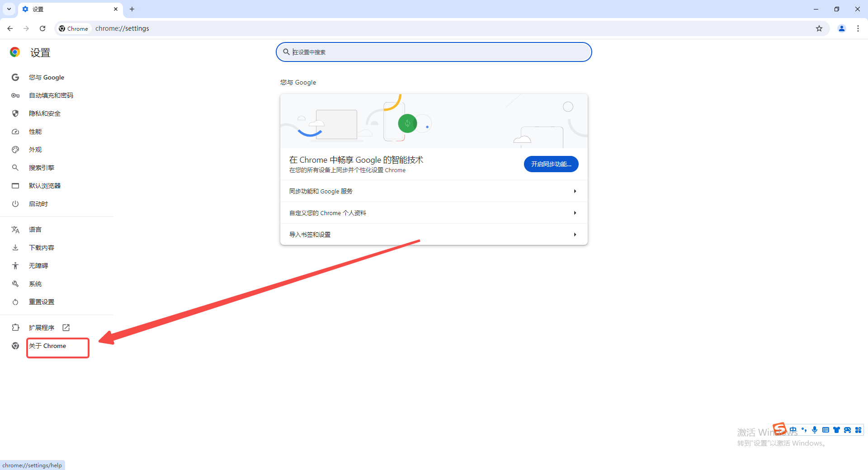Image resolution: width=868 pixels, height=470 pixels.
Task: Click the translate language icon
Action: tap(15, 230)
